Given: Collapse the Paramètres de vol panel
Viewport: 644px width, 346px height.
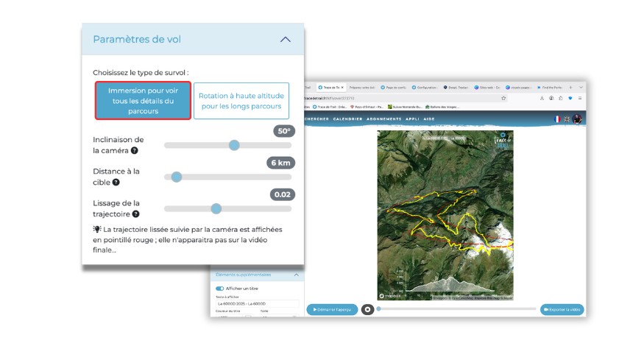Looking at the screenshot, I should tap(286, 40).
